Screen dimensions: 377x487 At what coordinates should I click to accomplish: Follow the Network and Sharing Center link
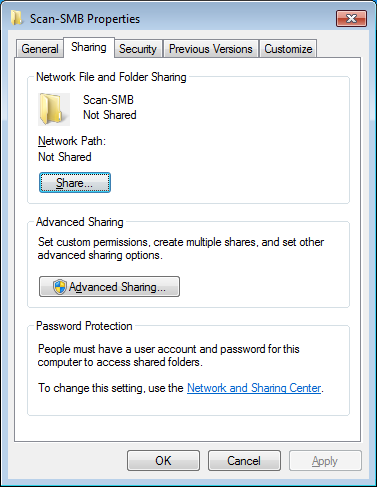point(254,388)
